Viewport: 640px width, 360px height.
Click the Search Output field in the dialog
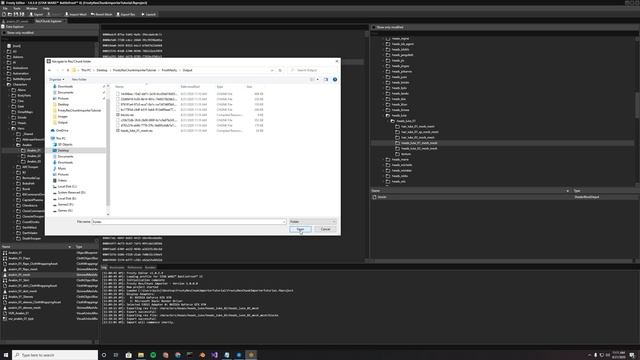point(313,70)
